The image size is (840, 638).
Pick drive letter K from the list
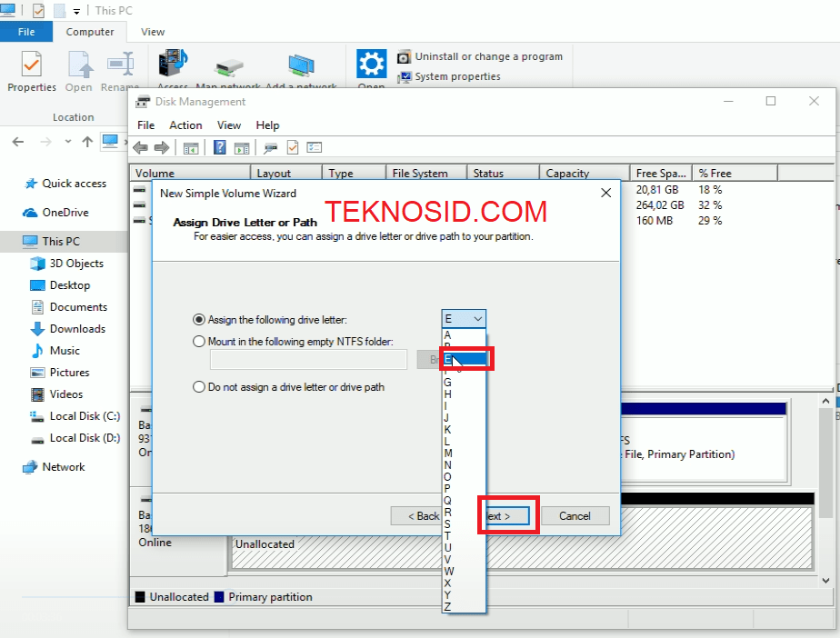tap(464, 430)
